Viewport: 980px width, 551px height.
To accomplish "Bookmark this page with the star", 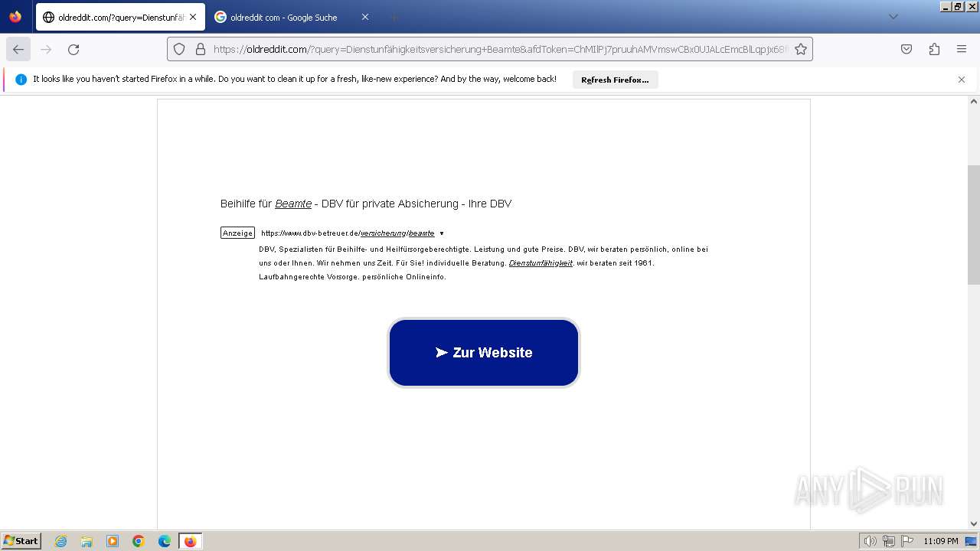I will (x=801, y=49).
